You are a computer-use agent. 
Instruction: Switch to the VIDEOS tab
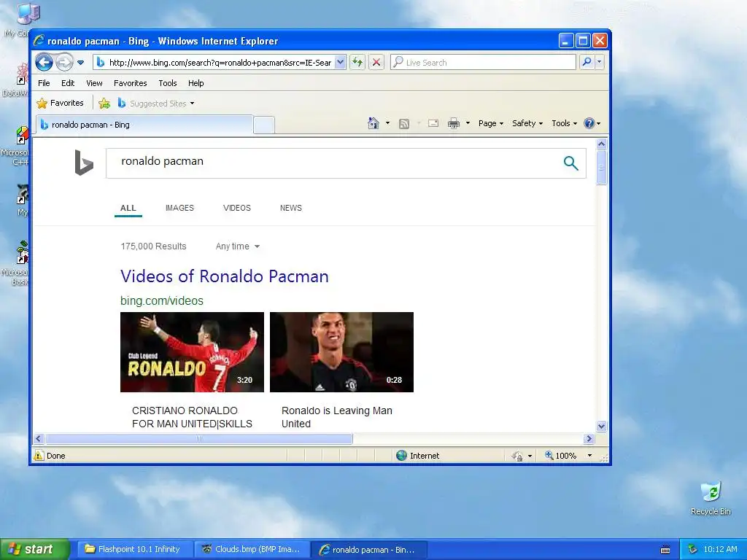point(237,208)
